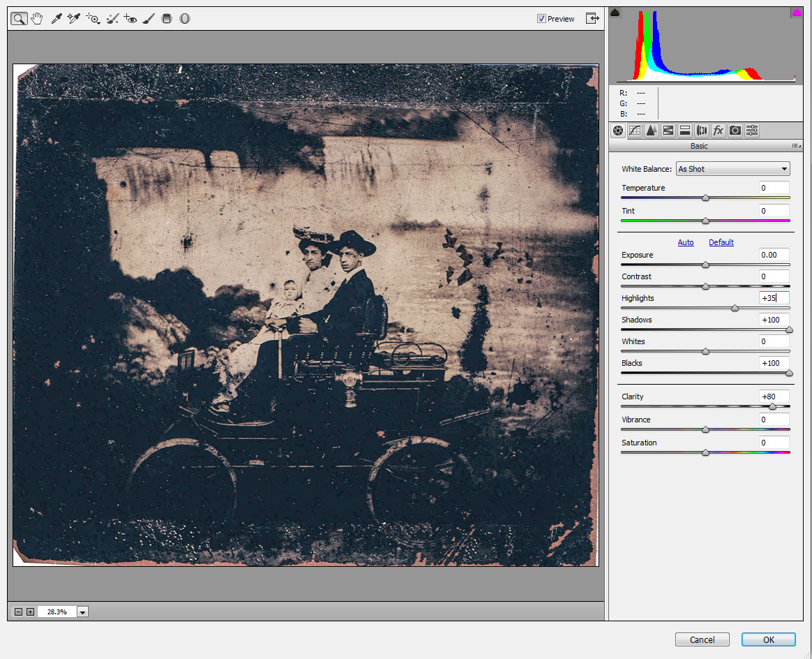Open the Effects (fx) panel tab
Screen dimensions: 812x659
719,131
